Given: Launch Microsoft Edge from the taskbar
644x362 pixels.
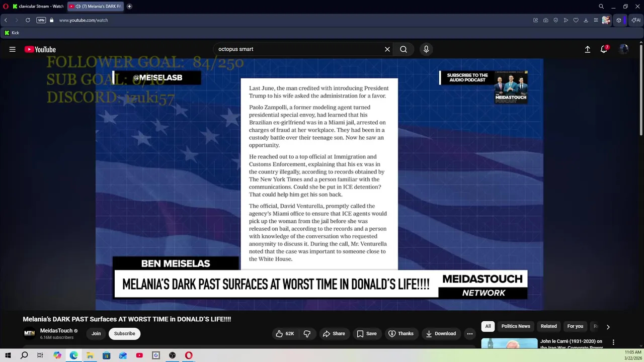Looking at the screenshot, I should 73,355.
